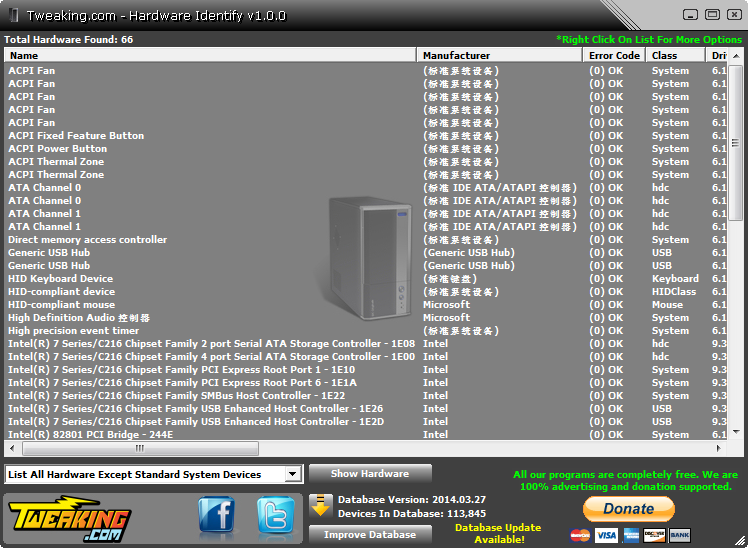Click Database Version: 2014.03.27 text

pos(412,500)
